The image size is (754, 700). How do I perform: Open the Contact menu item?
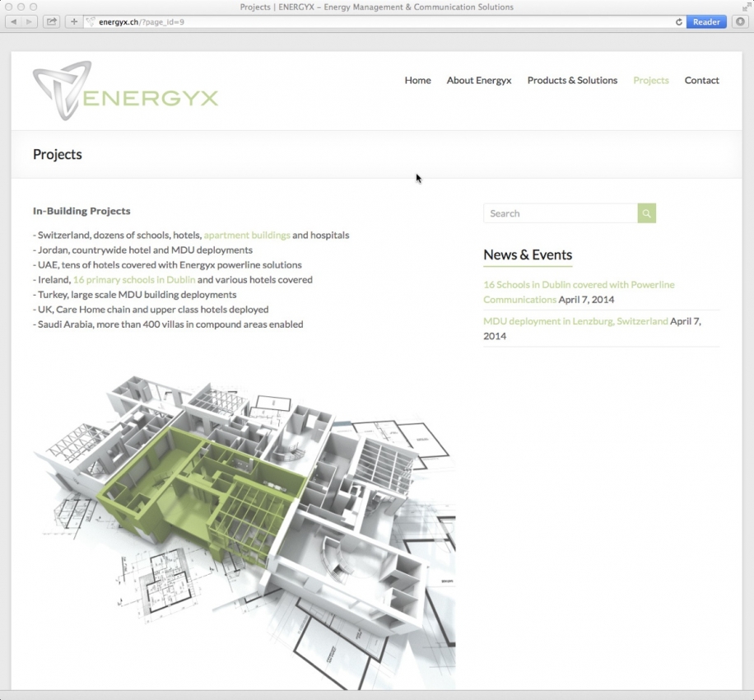click(x=701, y=81)
